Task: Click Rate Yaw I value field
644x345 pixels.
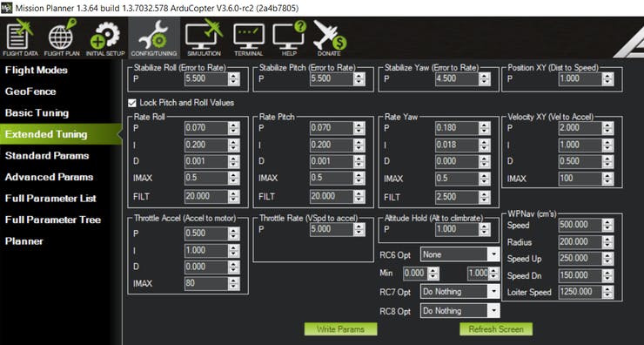Action: tap(457, 145)
